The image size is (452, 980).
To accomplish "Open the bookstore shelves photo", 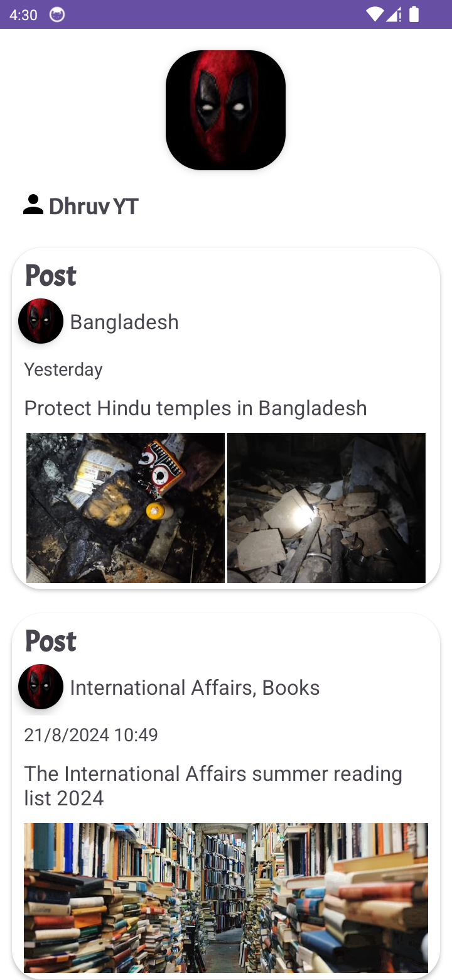I will (x=226, y=898).
